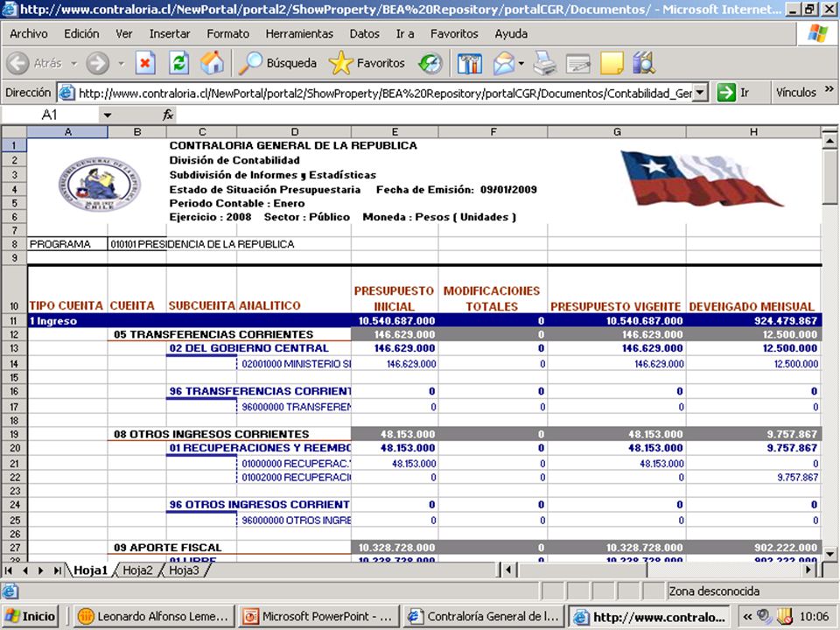Print the page with printer icon
Image resolution: width=840 pixels, height=630 pixels.
coord(545,63)
